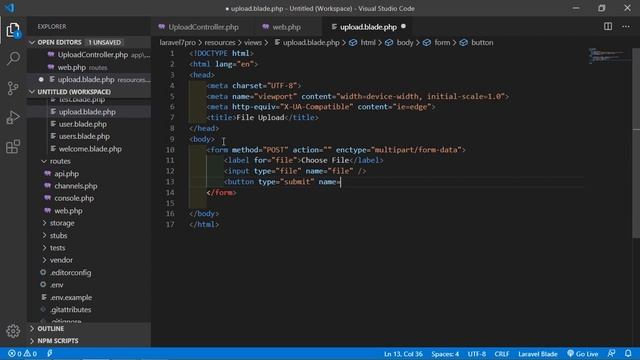Image resolution: width=640 pixels, height=360 pixels.
Task: Split the editor to the right
Action: pos(608,27)
